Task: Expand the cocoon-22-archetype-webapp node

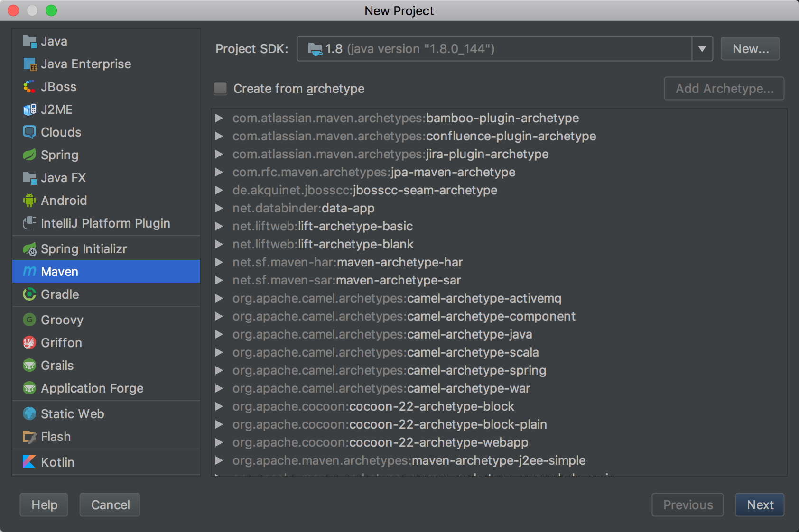Action: coord(219,442)
